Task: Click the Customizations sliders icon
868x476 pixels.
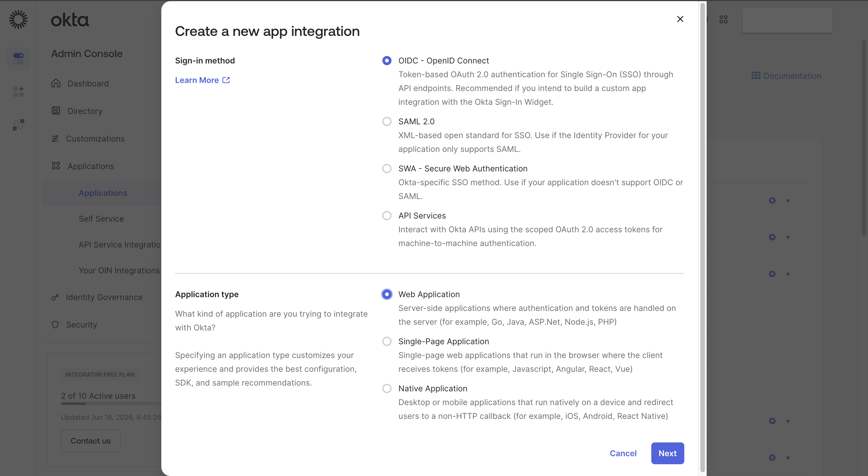Action: (x=55, y=139)
